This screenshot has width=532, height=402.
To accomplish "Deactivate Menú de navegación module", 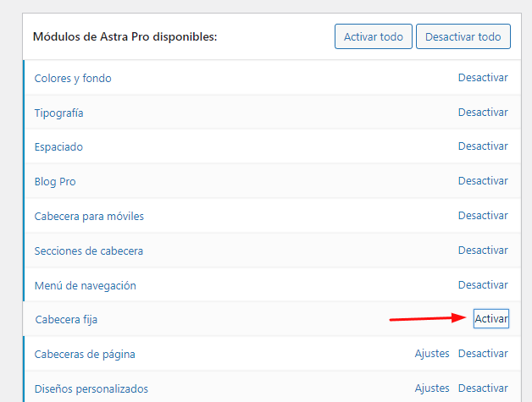I will click(483, 284).
